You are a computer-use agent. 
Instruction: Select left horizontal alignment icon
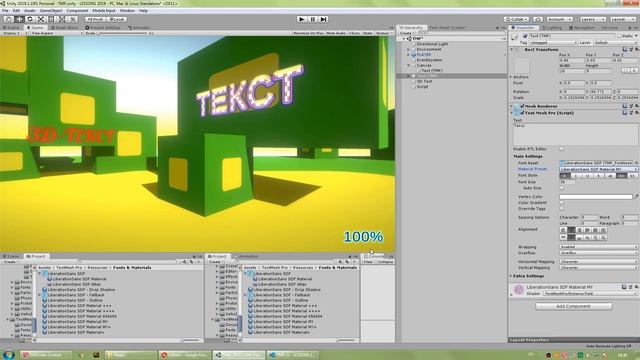564,230
